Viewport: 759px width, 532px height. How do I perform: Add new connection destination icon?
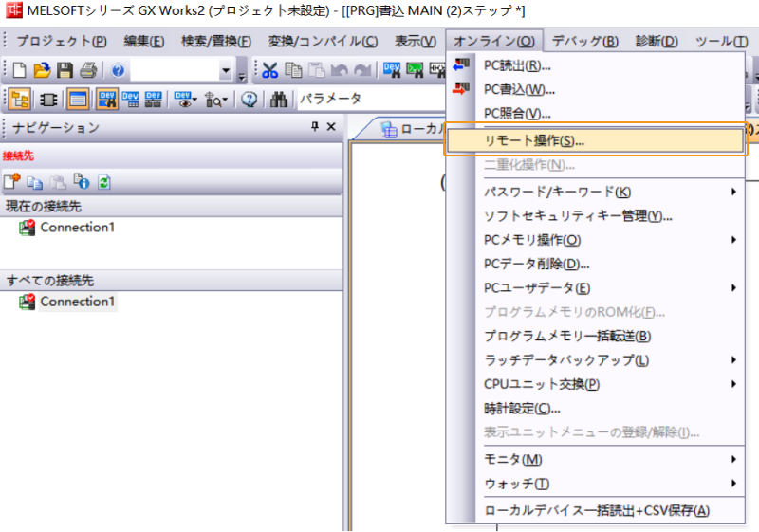pyautogui.click(x=12, y=182)
